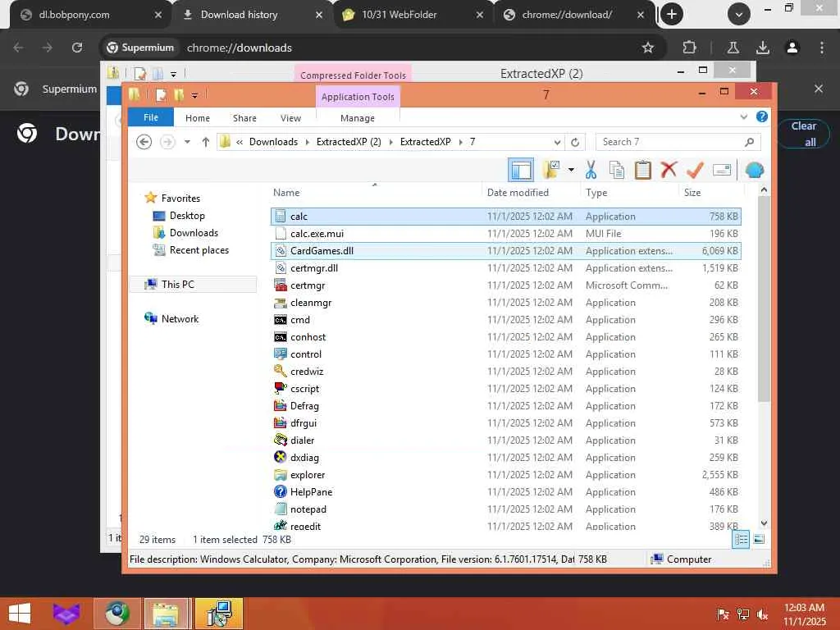This screenshot has width=840, height=630.
Task: Click the Quick Access New Folder icon in window 7
Action: coord(178,95)
